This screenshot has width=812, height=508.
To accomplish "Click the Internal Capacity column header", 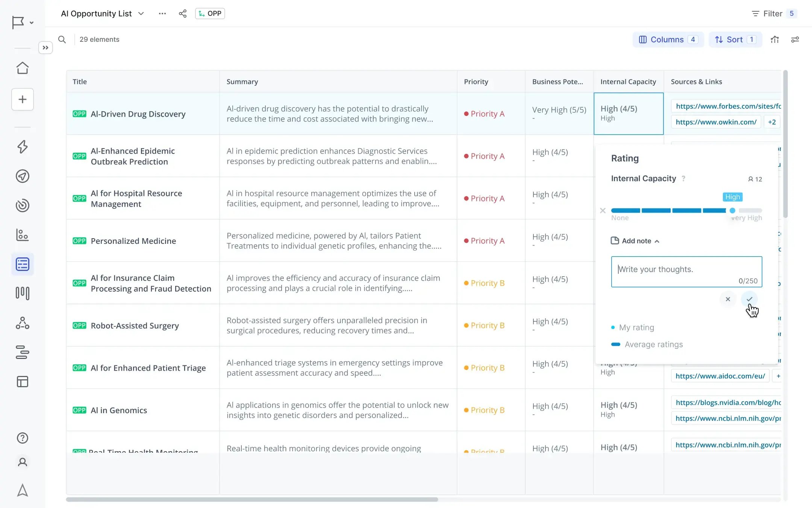I will (628, 82).
